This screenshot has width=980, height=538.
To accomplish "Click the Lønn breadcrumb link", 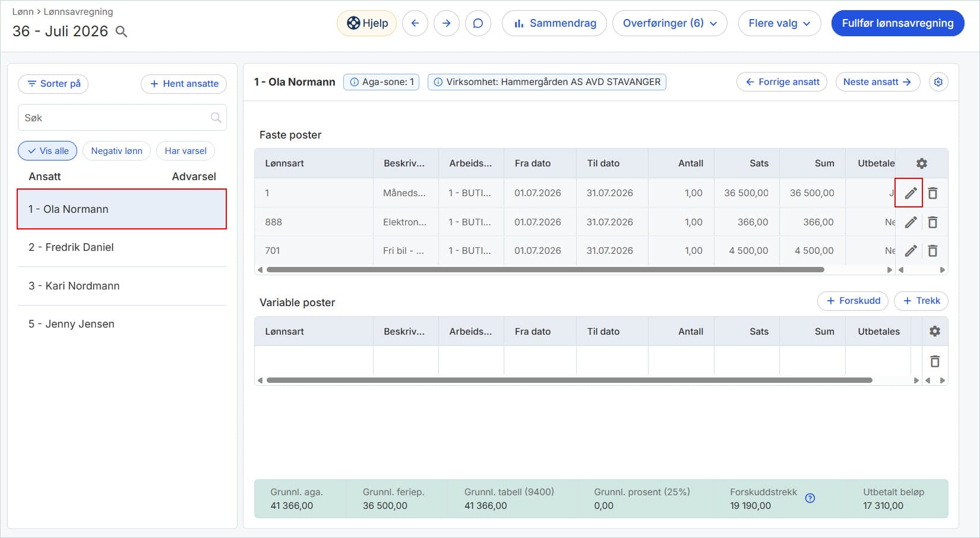I will (23, 12).
